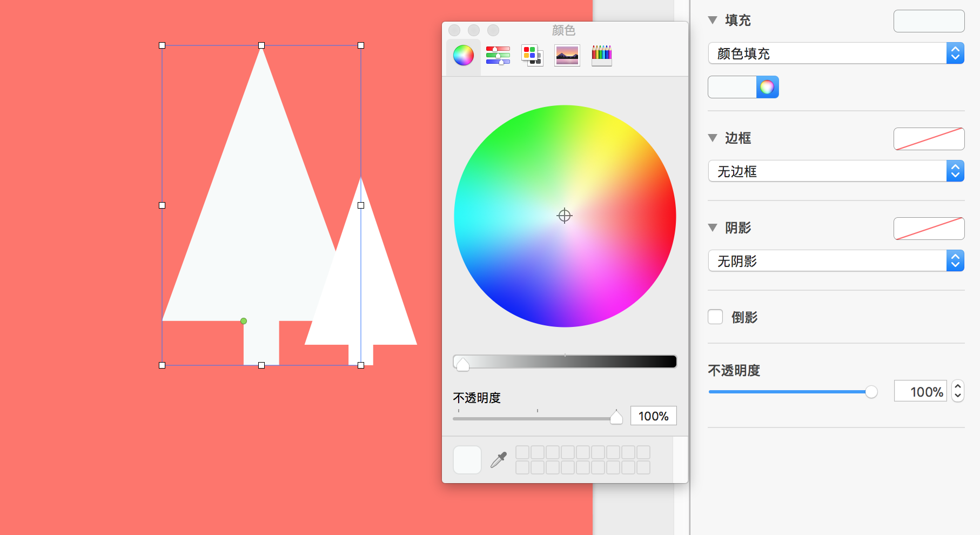Switch to the pencils color tab
The width and height of the screenshot is (980, 535).
[x=601, y=55]
